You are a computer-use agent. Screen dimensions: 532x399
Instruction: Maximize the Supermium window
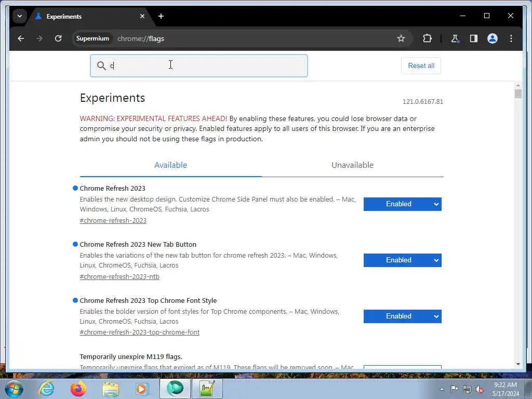(486, 16)
